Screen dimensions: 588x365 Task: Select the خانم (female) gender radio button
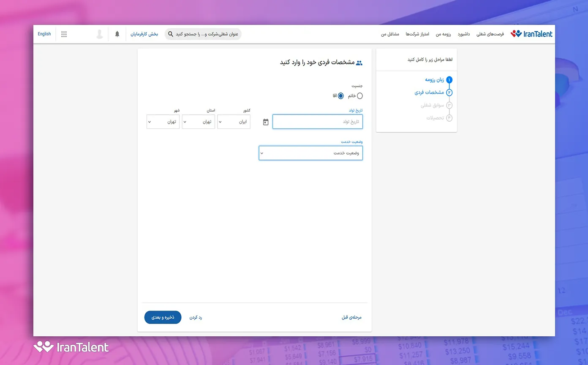pyautogui.click(x=359, y=96)
